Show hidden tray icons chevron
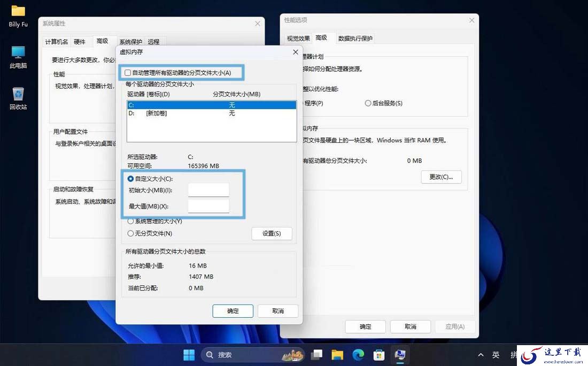The width and height of the screenshot is (588, 366). point(481,355)
